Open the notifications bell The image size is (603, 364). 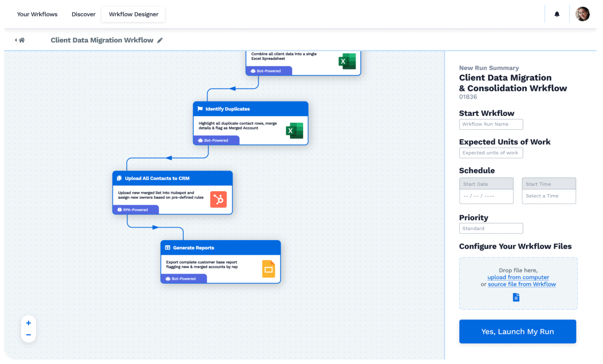(x=557, y=14)
